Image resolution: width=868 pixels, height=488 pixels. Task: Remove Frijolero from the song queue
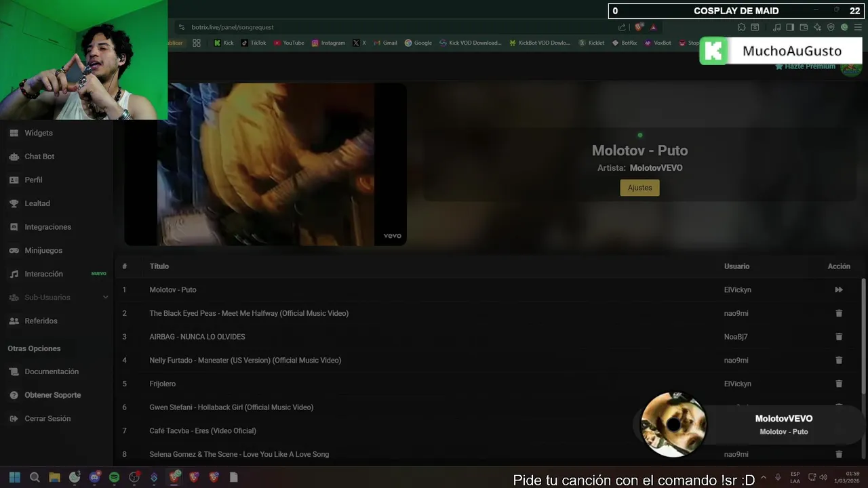click(x=839, y=384)
